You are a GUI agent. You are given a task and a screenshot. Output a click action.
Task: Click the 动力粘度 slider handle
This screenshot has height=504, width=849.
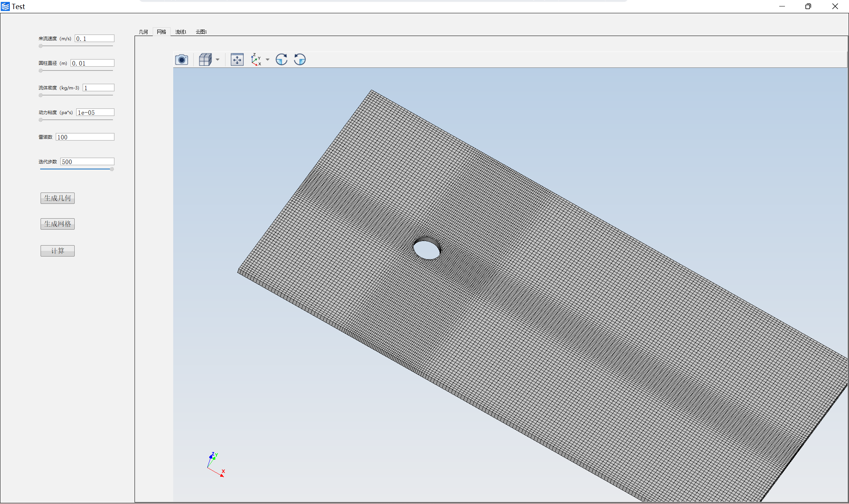click(41, 120)
